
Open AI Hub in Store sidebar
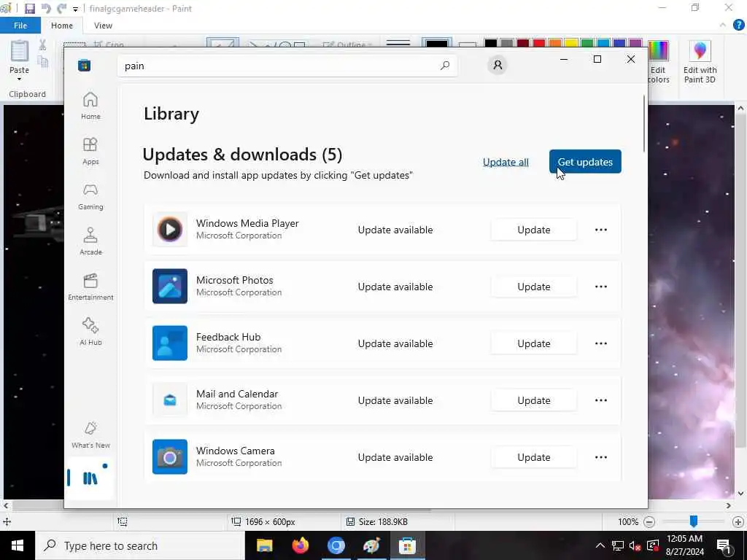point(90,332)
